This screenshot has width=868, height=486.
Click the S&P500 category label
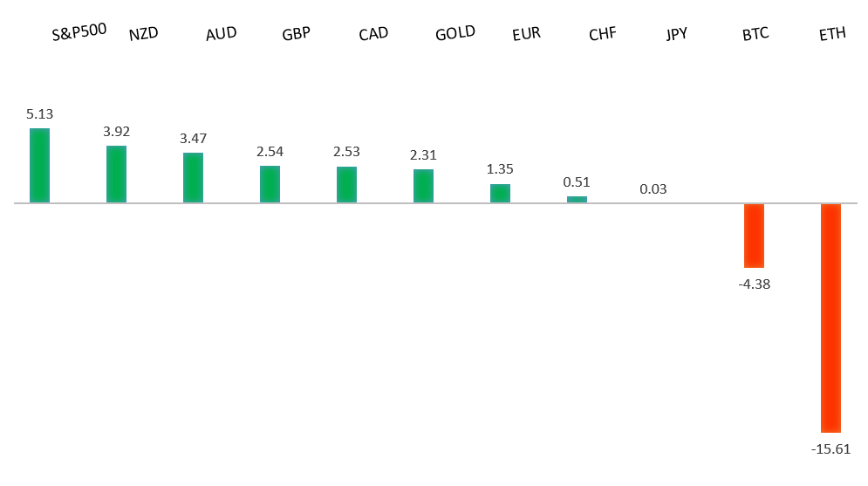79,32
